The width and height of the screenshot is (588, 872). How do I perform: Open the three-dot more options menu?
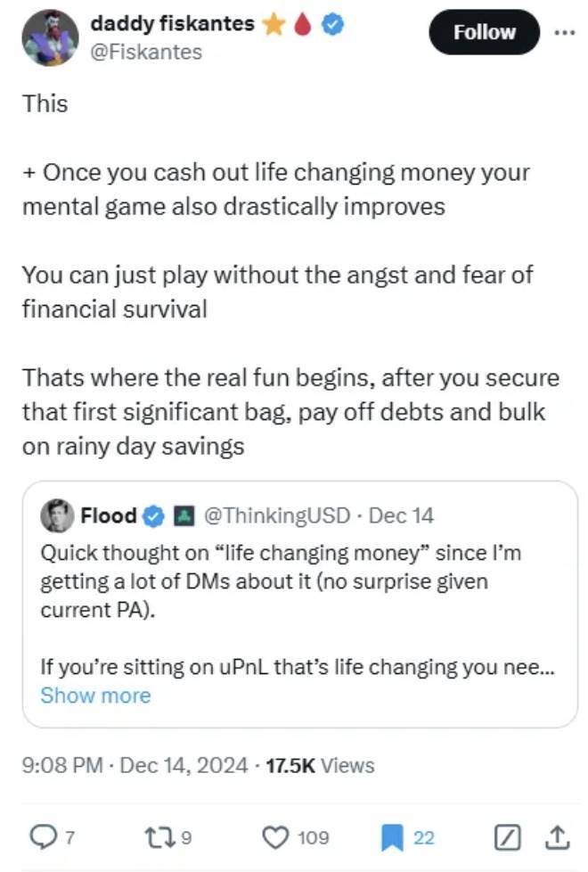pyautogui.click(x=564, y=32)
